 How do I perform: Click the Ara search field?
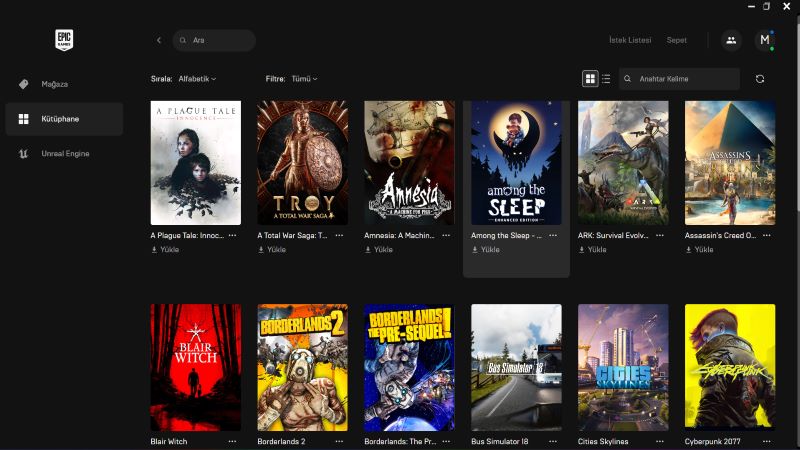(x=214, y=40)
